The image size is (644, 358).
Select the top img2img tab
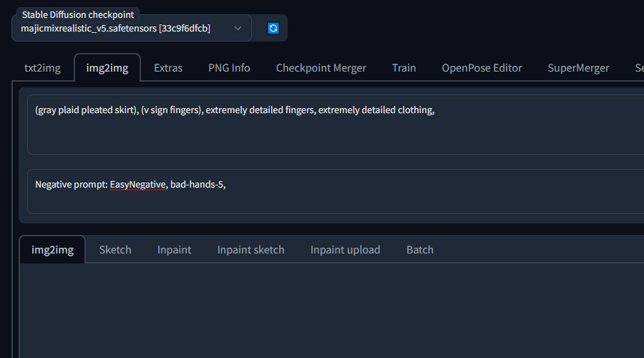[107, 68]
